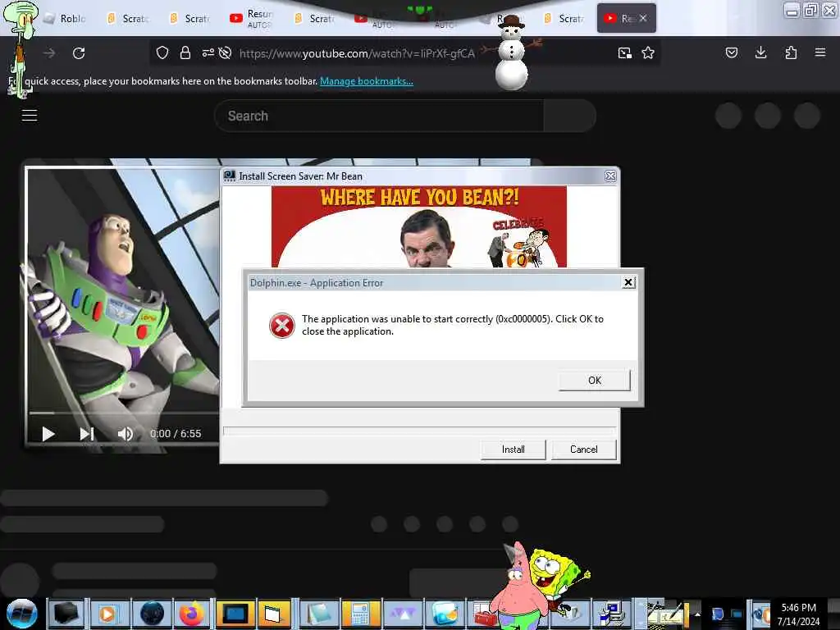Open the Manage bookmarks link
The height and width of the screenshot is (630, 840).
[x=367, y=81]
